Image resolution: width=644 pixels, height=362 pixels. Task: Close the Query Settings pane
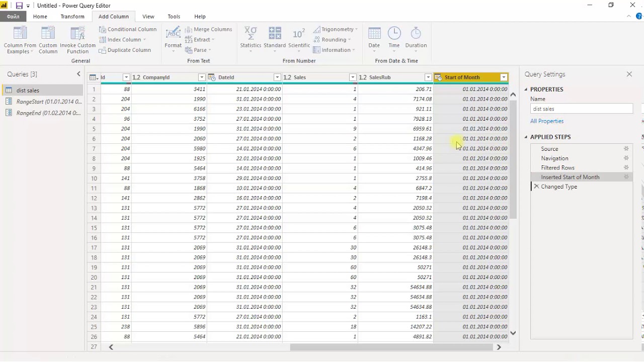[x=629, y=74]
